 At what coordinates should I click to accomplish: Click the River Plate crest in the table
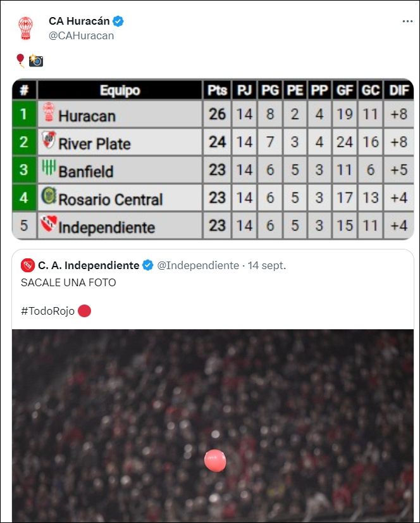[48, 141]
